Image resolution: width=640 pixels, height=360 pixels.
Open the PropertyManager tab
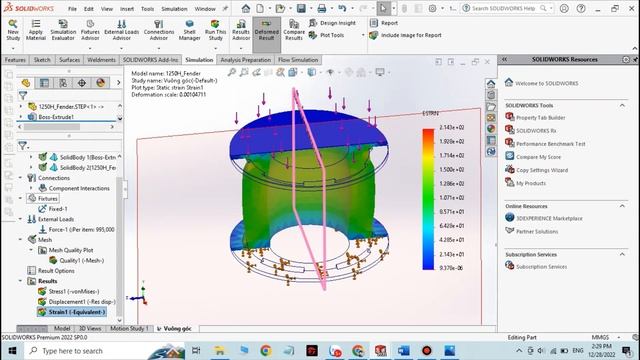point(44,83)
